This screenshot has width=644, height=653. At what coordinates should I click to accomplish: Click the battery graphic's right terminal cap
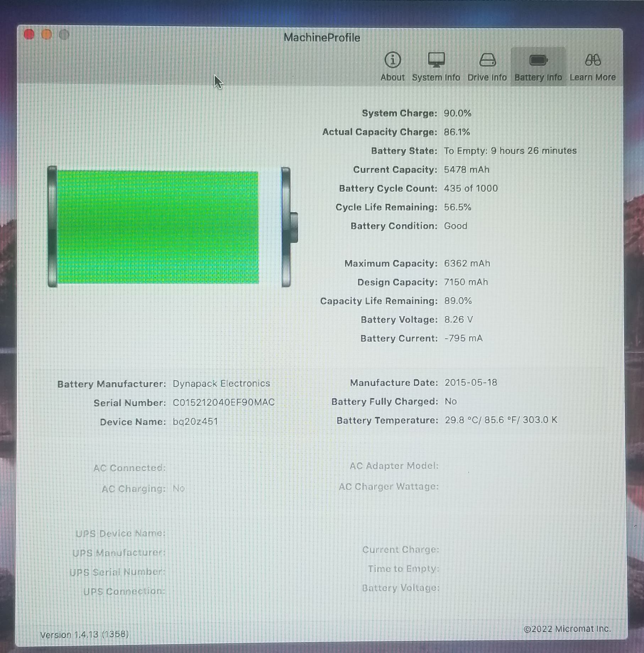tap(294, 227)
